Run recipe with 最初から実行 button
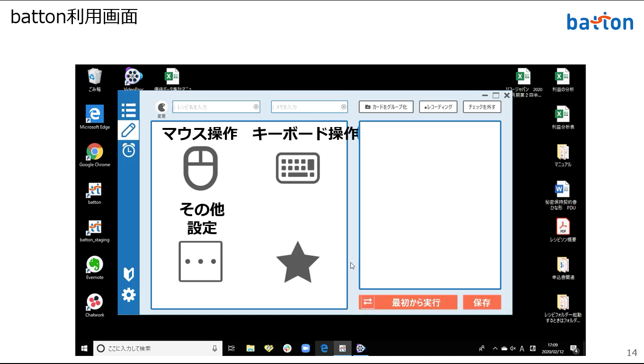 (x=408, y=302)
